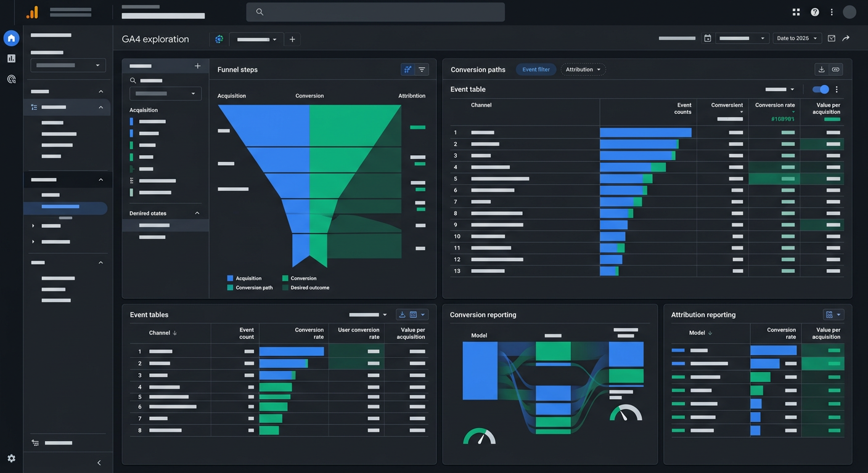Collapse the left sidebar with the chevron
The width and height of the screenshot is (868, 473).
point(99,463)
